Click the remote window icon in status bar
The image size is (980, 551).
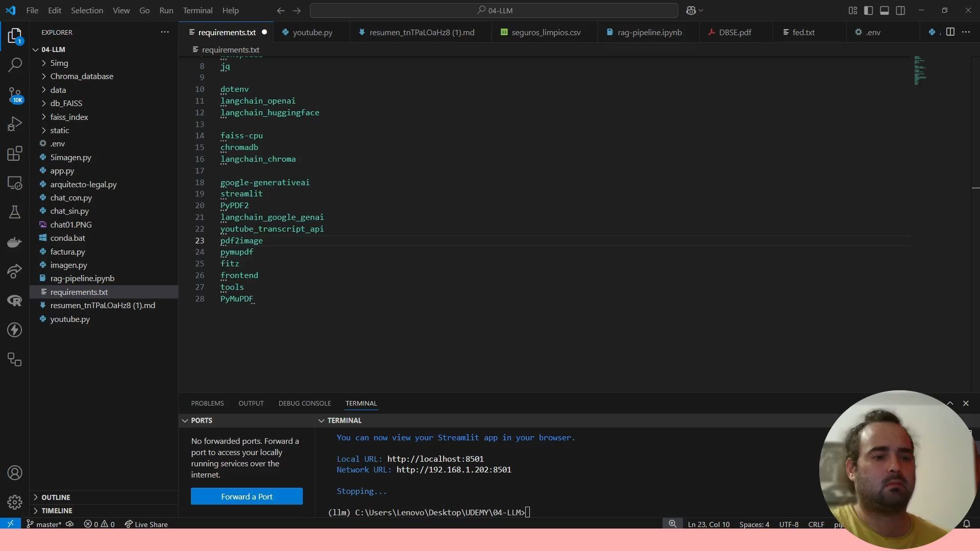(10, 524)
